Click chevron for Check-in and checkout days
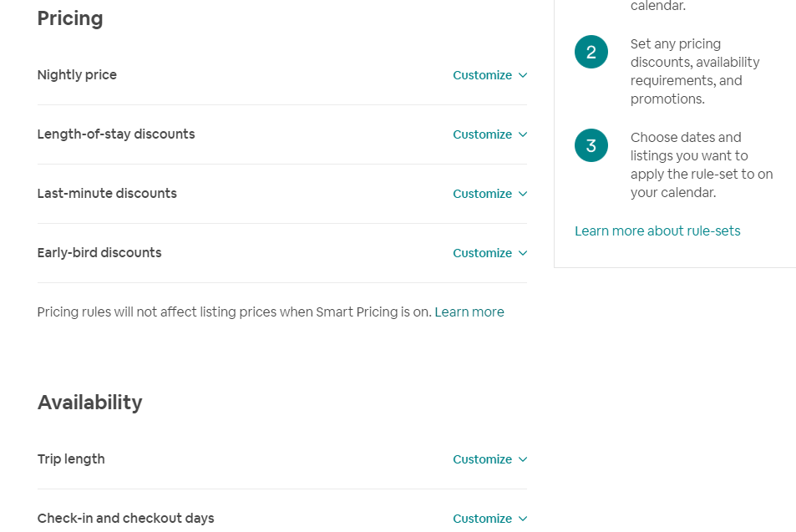This screenshot has width=796, height=532. [x=523, y=519]
